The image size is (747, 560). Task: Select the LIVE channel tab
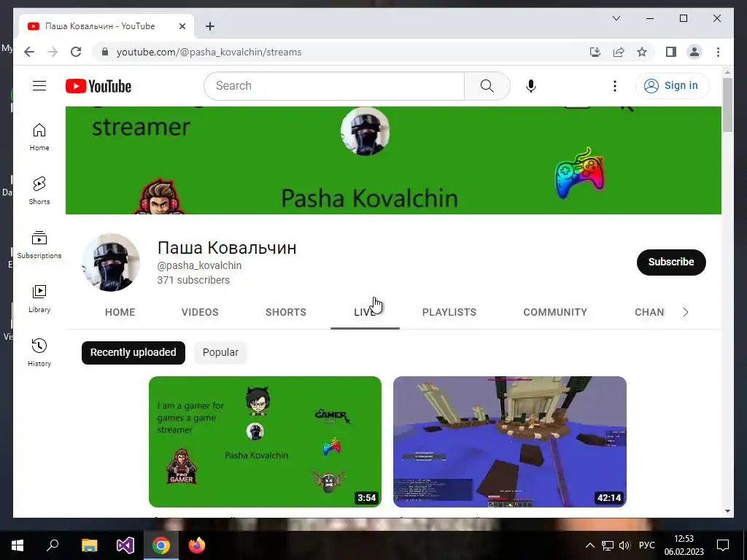(365, 312)
